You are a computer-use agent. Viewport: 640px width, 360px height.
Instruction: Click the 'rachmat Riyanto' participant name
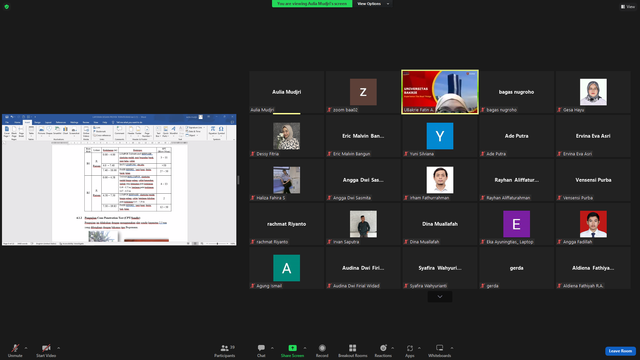[x=287, y=224]
